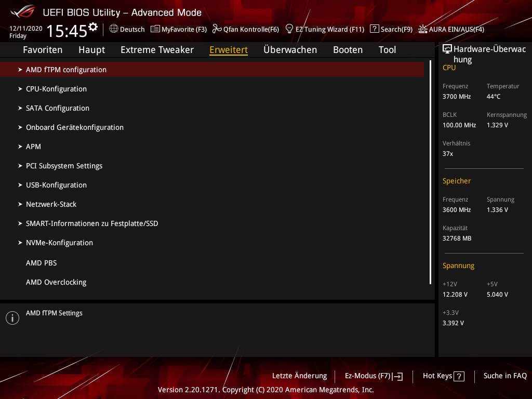Expand Onboard Gerätekonfiguration arrow
Image resolution: width=532 pixels, height=399 pixels.
click(x=20, y=127)
